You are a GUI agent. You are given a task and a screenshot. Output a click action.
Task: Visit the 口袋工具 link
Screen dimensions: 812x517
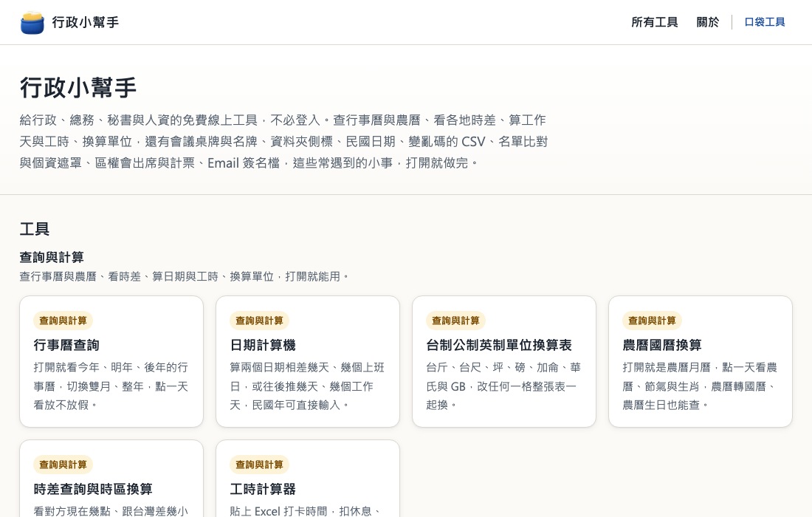764,22
